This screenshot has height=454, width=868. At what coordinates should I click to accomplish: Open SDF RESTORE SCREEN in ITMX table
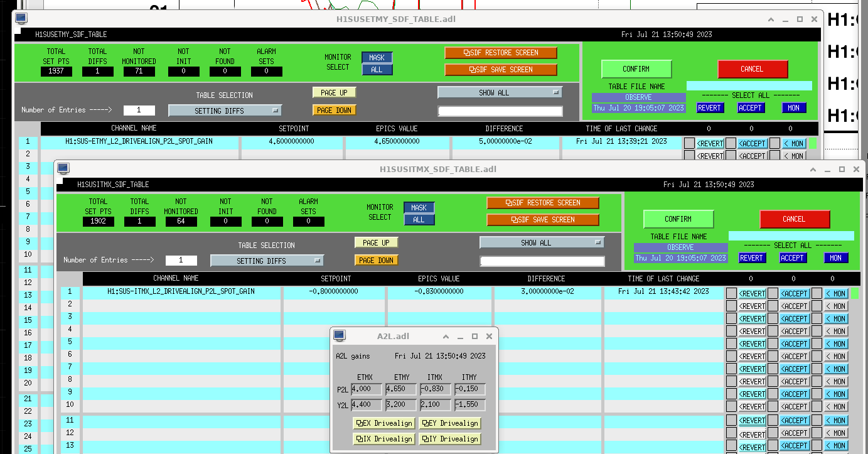[x=543, y=203]
